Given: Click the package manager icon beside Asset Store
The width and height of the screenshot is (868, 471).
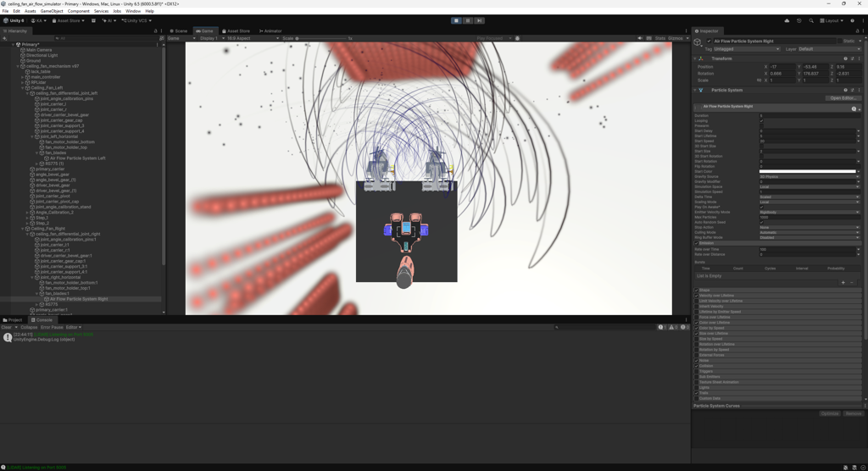Looking at the screenshot, I should click(93, 20).
